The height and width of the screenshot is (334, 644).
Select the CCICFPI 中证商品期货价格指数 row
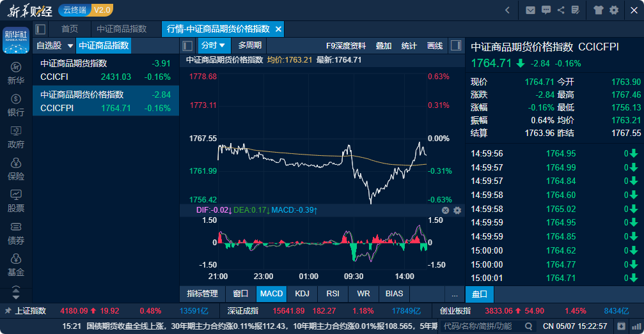point(106,101)
